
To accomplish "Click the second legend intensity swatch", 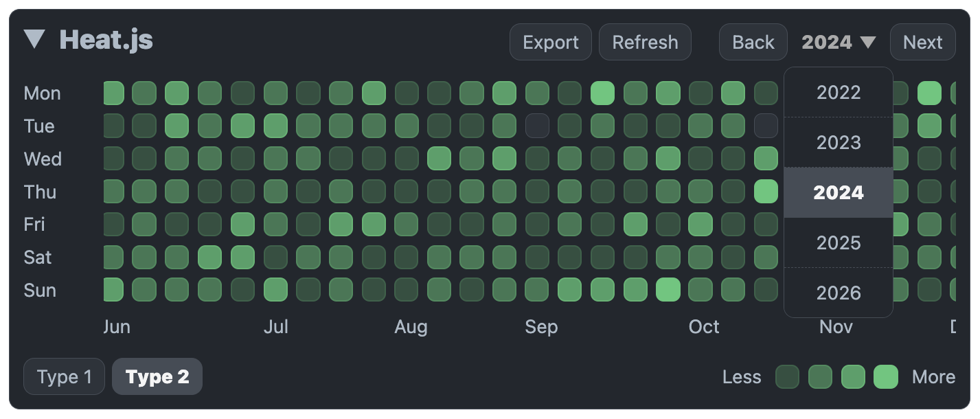I will tap(820, 376).
